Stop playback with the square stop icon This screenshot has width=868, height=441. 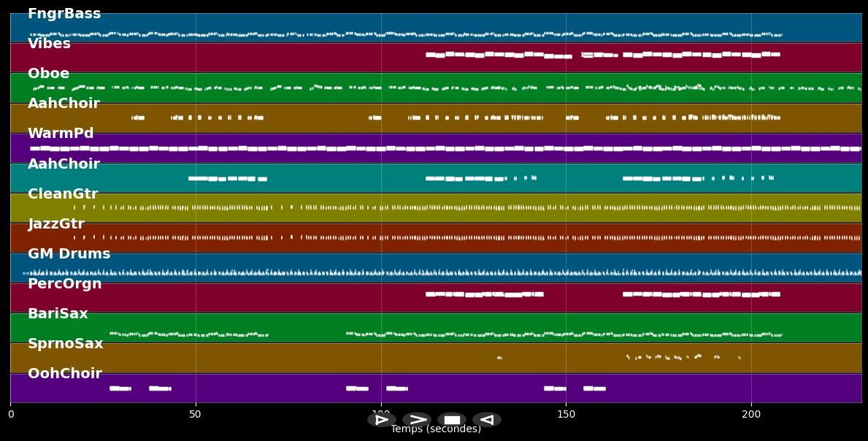[451, 419]
